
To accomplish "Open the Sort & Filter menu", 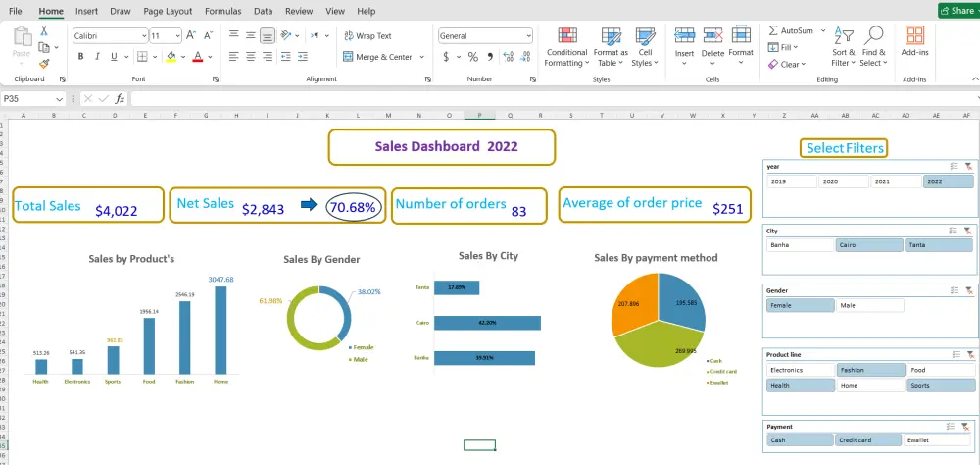I will [843, 47].
